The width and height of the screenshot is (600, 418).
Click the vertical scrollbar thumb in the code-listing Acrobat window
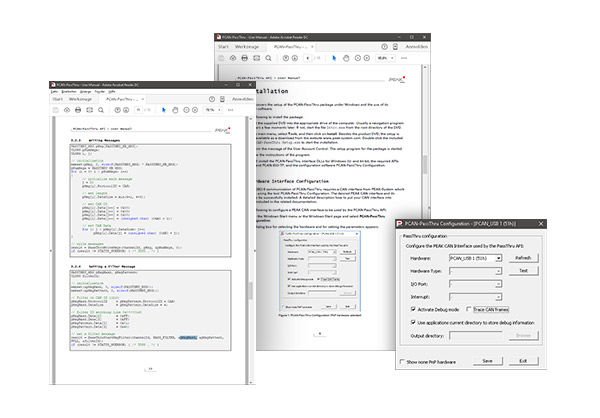coord(251,291)
